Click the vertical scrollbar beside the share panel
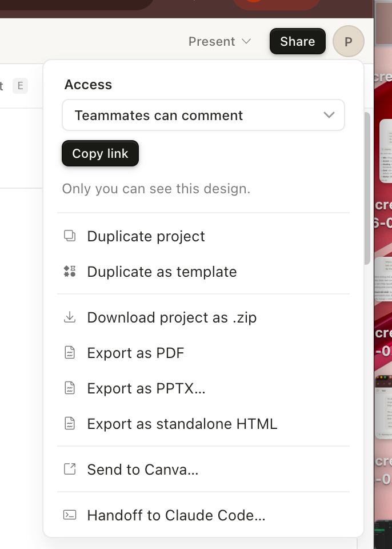 (367, 188)
